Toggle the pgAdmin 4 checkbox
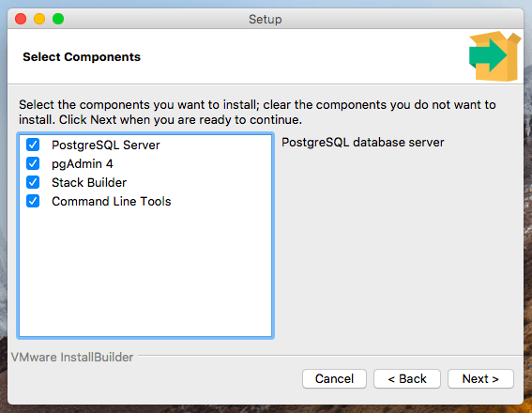Viewport: 532px width, 413px height. 33,163
